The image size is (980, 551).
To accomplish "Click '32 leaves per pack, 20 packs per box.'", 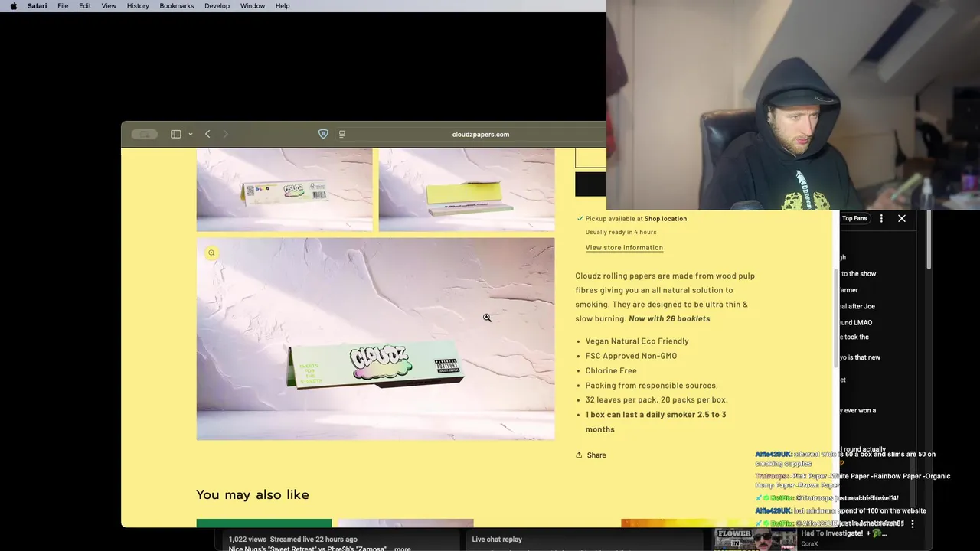I will tap(656, 399).
